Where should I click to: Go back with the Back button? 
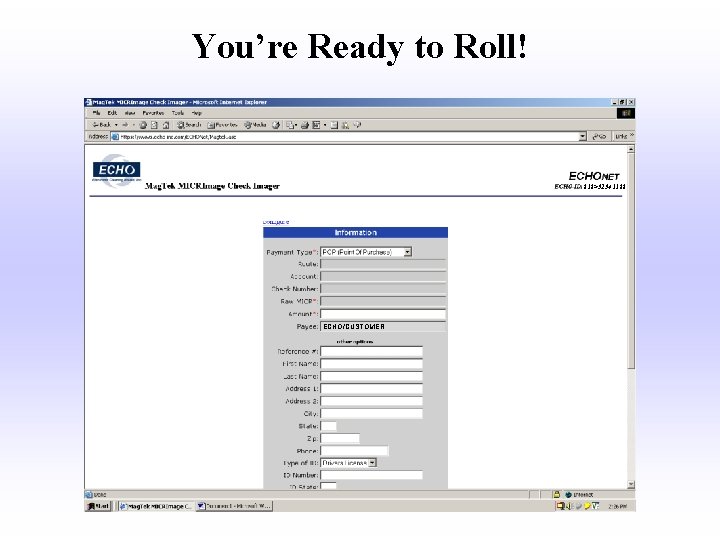pyautogui.click(x=101, y=125)
